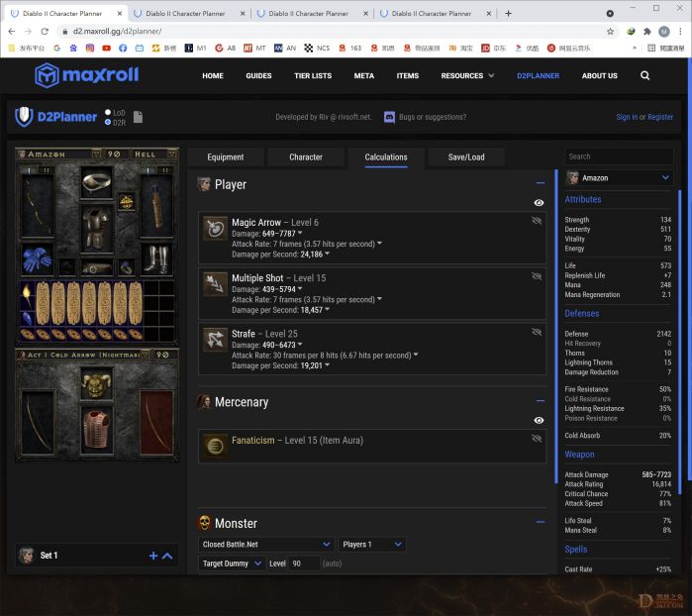Click the document icon beside LoD/D2R
692x616 pixels.
139,117
